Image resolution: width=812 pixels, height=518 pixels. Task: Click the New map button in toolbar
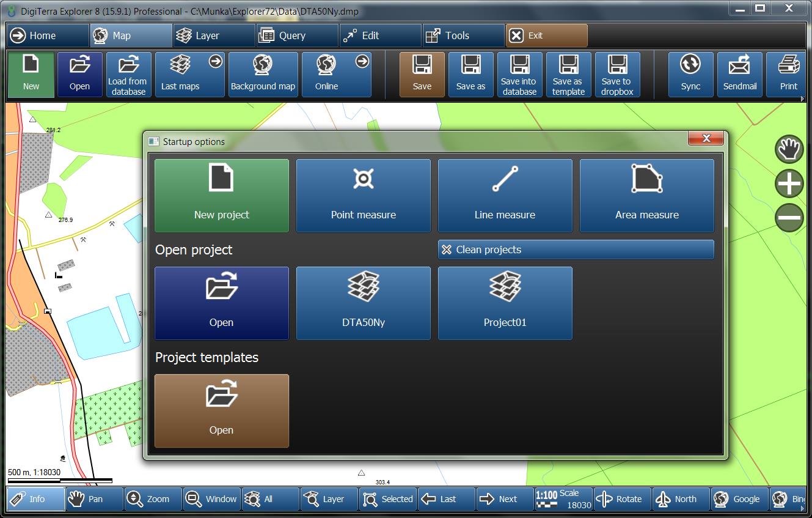coord(31,75)
